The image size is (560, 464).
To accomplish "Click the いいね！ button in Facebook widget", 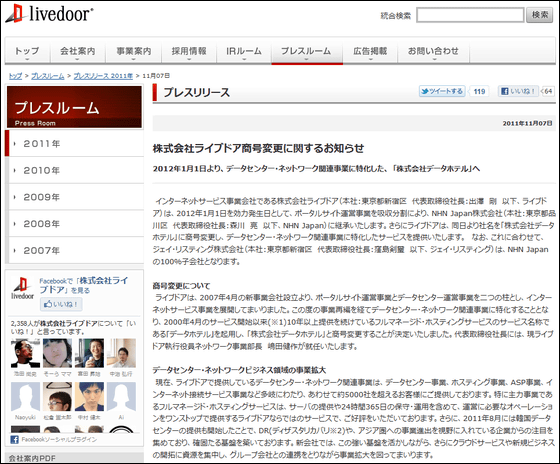I will (x=61, y=304).
